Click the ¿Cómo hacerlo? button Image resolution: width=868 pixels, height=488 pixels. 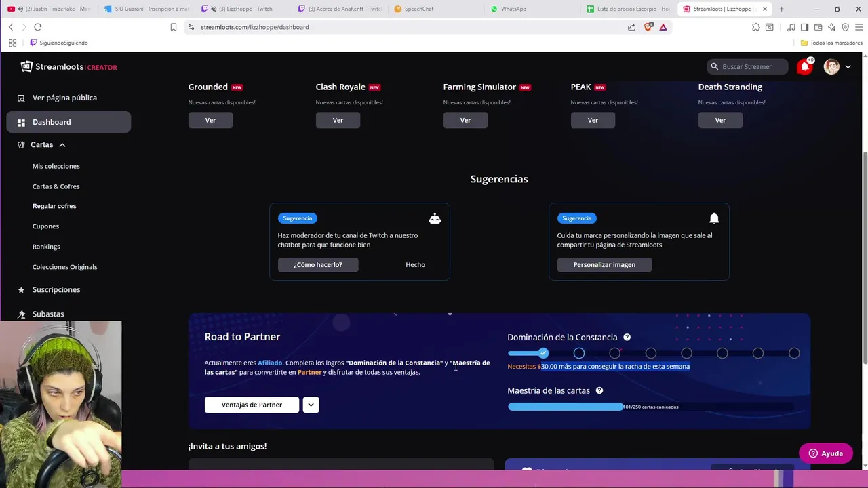click(318, 264)
